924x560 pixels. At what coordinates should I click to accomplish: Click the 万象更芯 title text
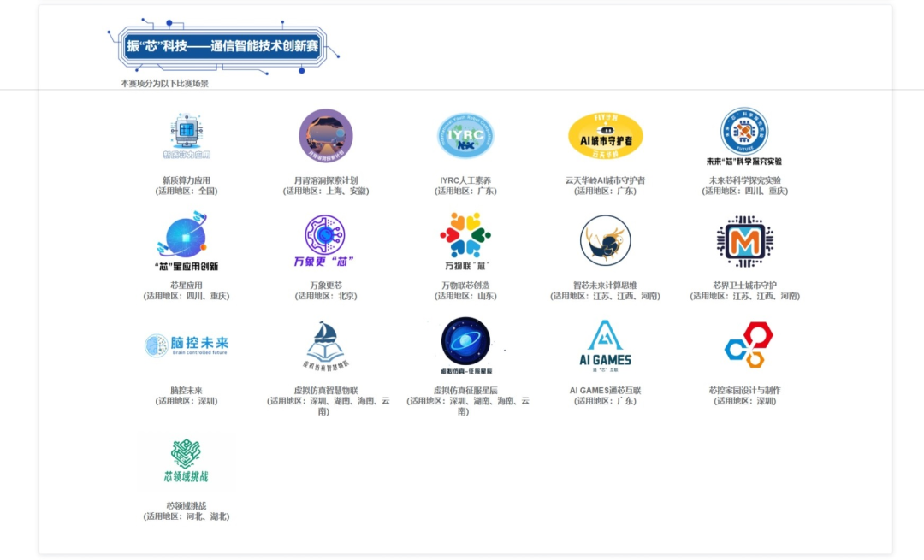(x=326, y=285)
